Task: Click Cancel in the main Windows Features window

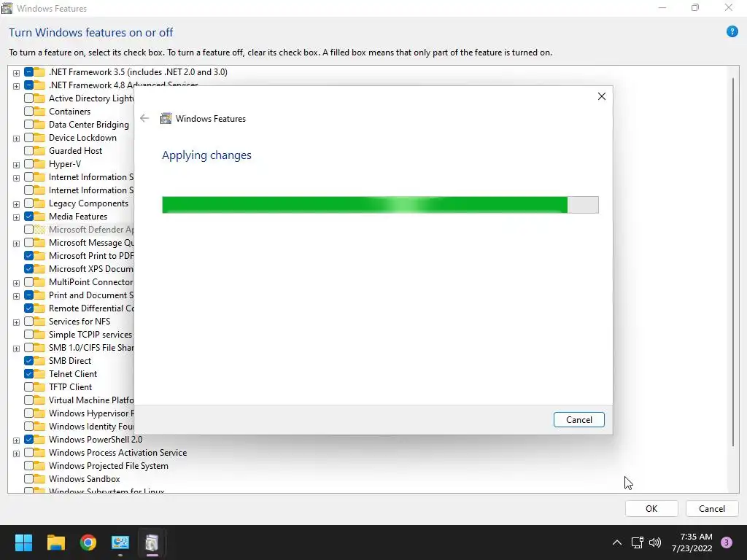Action: click(712, 508)
